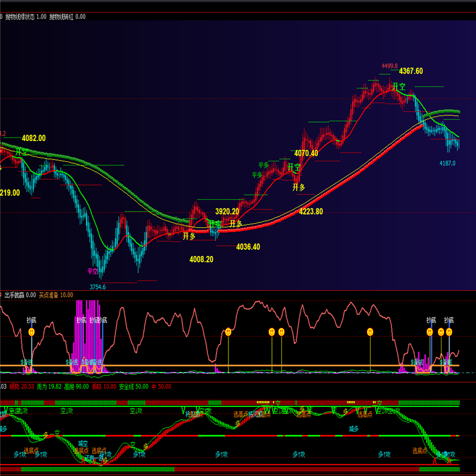Click the 4036.40 price label
This screenshot has width=476, height=476.
[x=248, y=247]
